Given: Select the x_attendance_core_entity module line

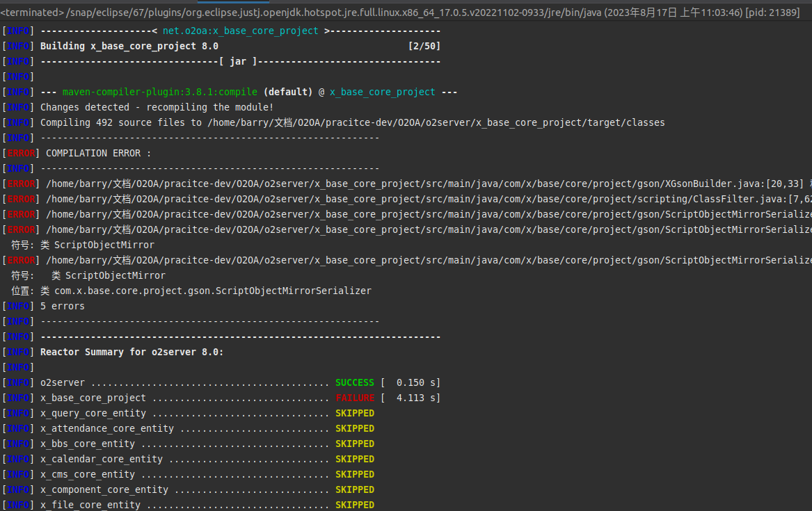Looking at the screenshot, I should pos(106,428).
